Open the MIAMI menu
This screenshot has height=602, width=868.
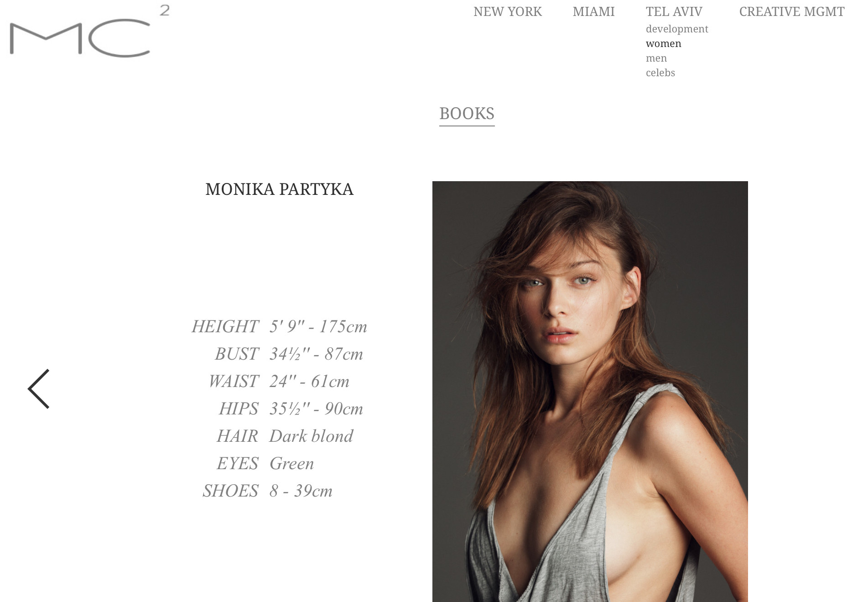593,11
